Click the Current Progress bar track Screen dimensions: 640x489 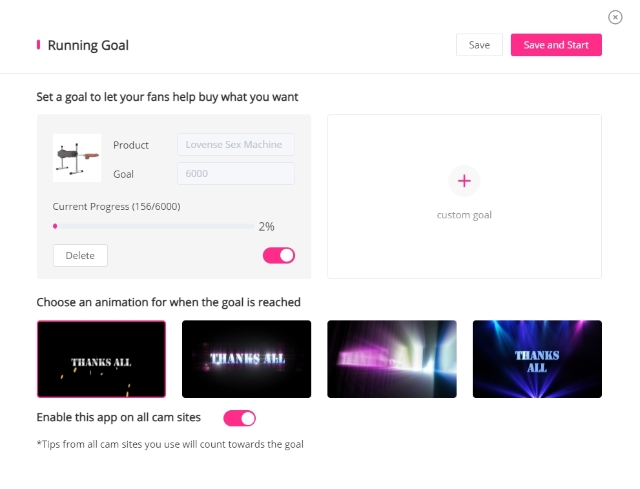[153, 226]
